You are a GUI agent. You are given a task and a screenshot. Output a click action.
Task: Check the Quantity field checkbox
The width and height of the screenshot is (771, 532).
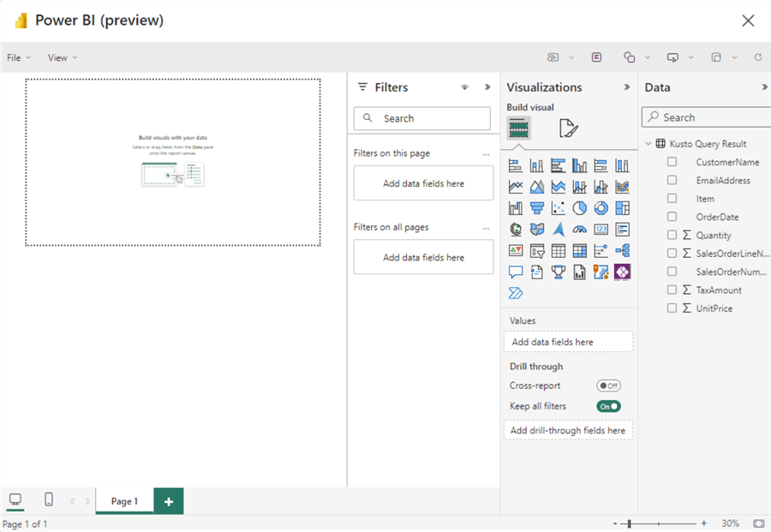tap(672, 235)
